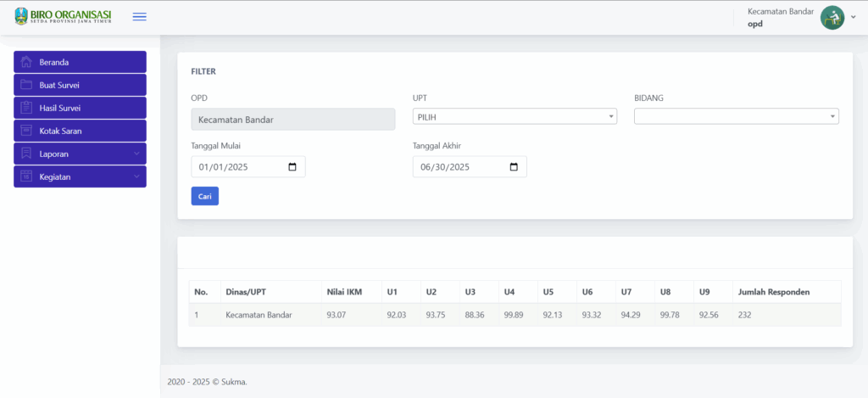The width and height of the screenshot is (868, 398).
Task: Click the Kegiatan calendar icon
Action: pos(26,177)
